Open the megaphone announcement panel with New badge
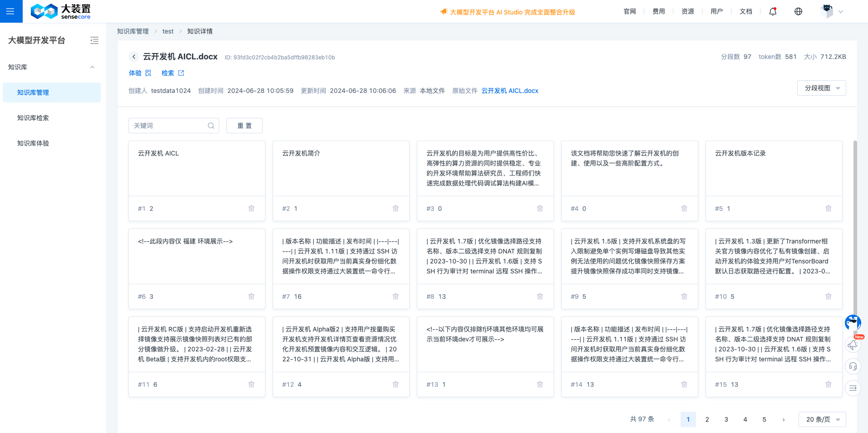 coord(852,345)
